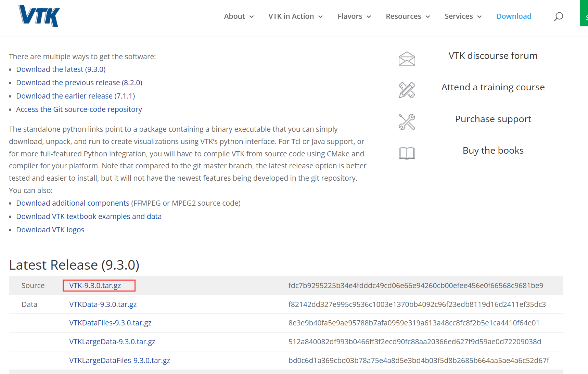Expand the Resources menu

(x=407, y=16)
